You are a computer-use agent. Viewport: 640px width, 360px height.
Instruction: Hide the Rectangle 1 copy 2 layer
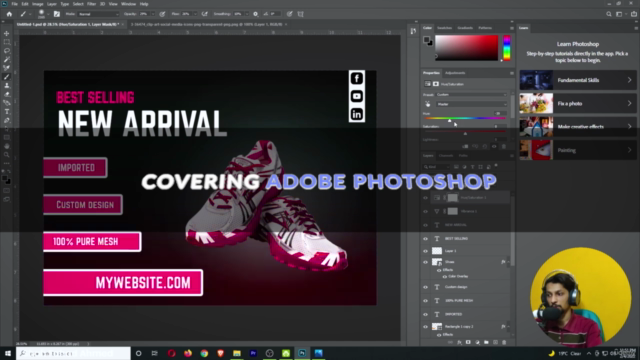tap(425, 327)
